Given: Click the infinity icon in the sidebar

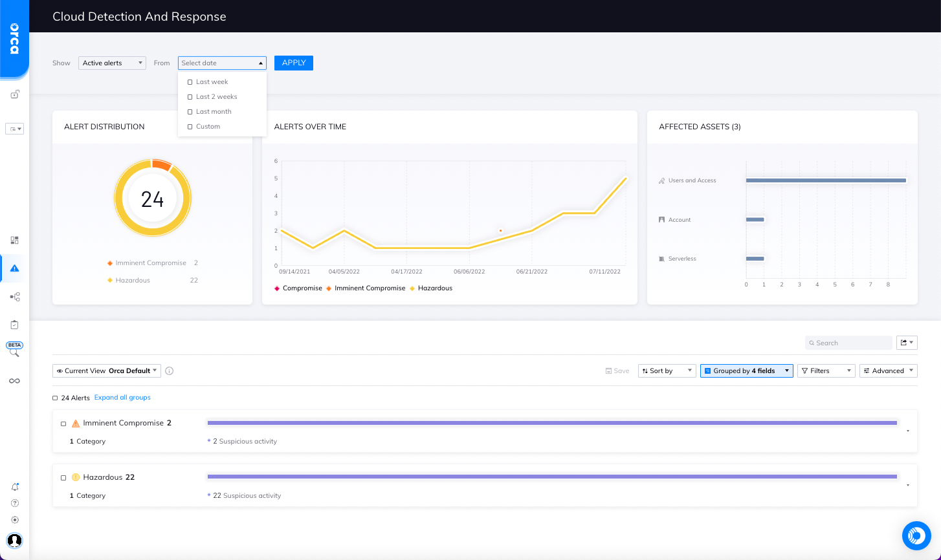Looking at the screenshot, I should tap(14, 380).
